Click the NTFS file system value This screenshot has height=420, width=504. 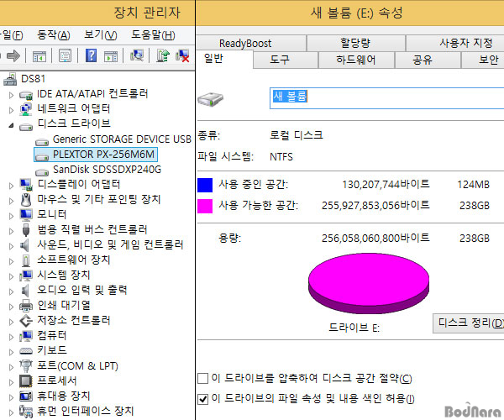[281, 157]
